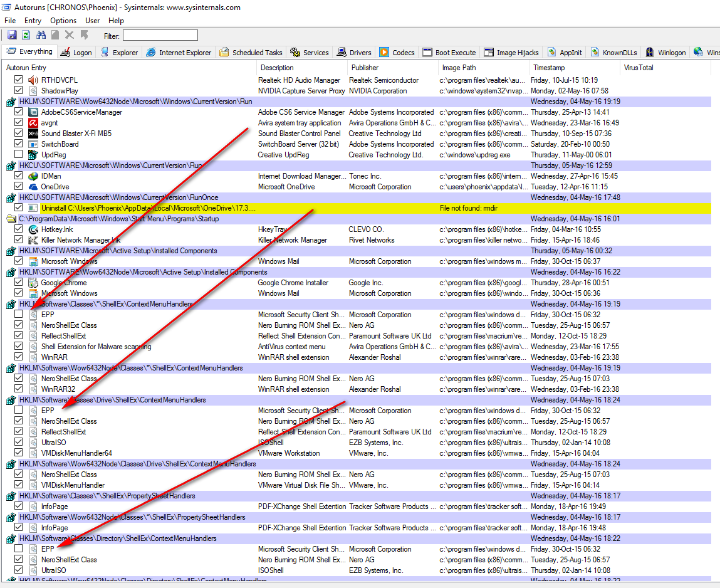720x588 pixels.
Task: Click the icon of the yellow Uninstall entry
Action: tap(33, 208)
